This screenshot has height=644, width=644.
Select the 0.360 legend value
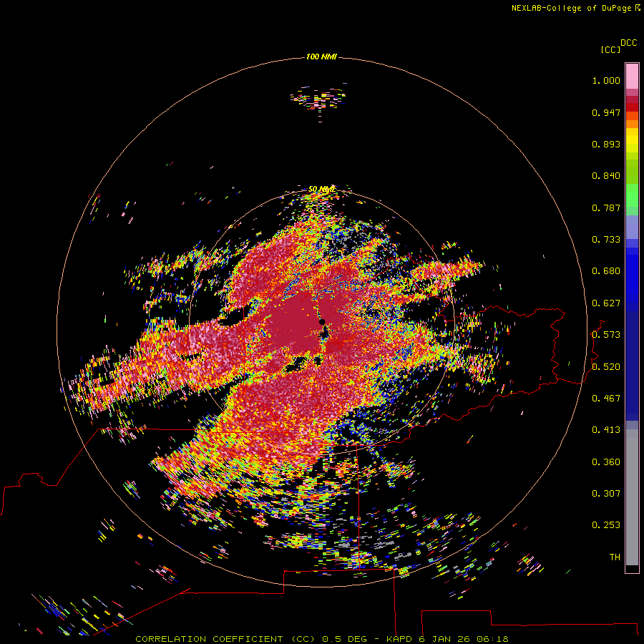coord(606,462)
